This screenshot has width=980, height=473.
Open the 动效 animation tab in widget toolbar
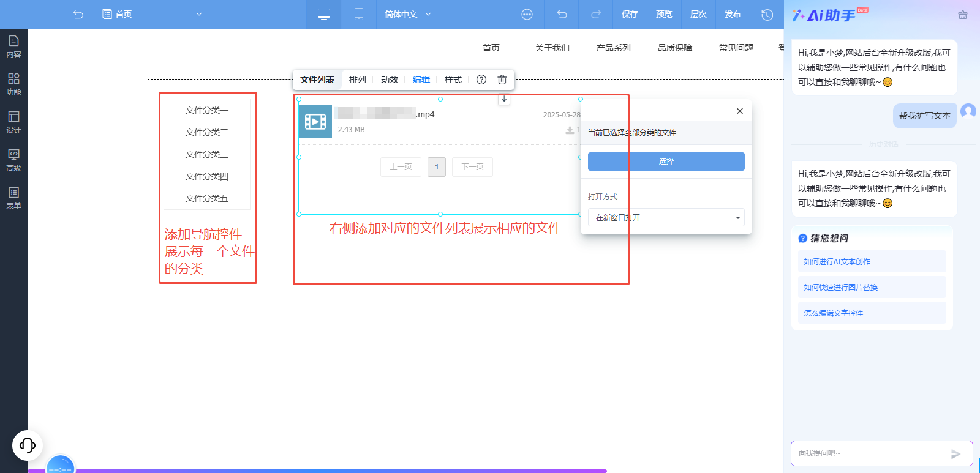click(x=390, y=80)
